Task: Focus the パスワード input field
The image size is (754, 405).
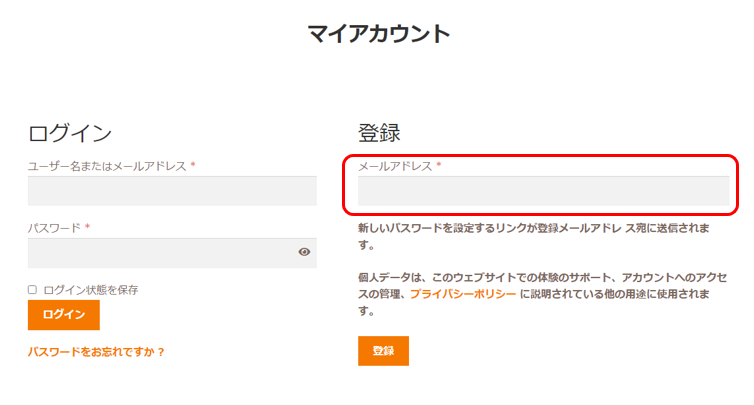Action: [x=160, y=252]
